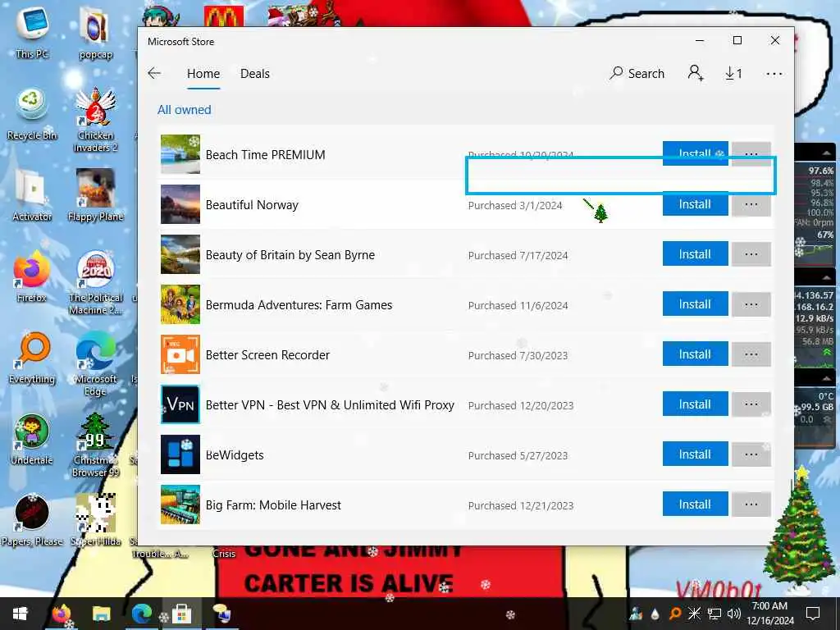Image resolution: width=840 pixels, height=630 pixels.
Task: Select the Papers, Please desktop shortcut
Action: point(32,521)
